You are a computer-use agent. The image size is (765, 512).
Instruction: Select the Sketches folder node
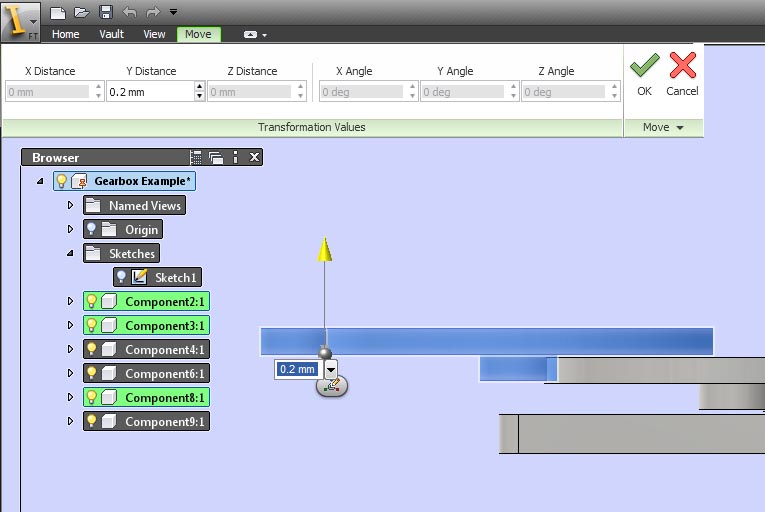pyautogui.click(x=121, y=254)
